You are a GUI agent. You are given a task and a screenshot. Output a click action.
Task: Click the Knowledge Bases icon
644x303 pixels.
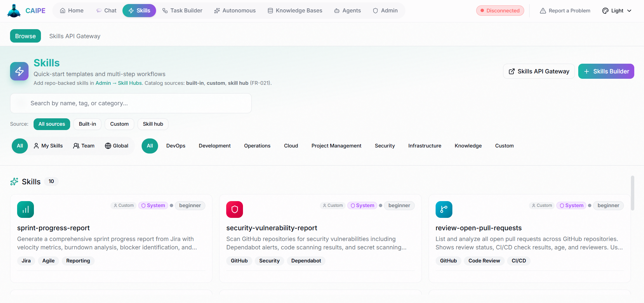coord(270,10)
